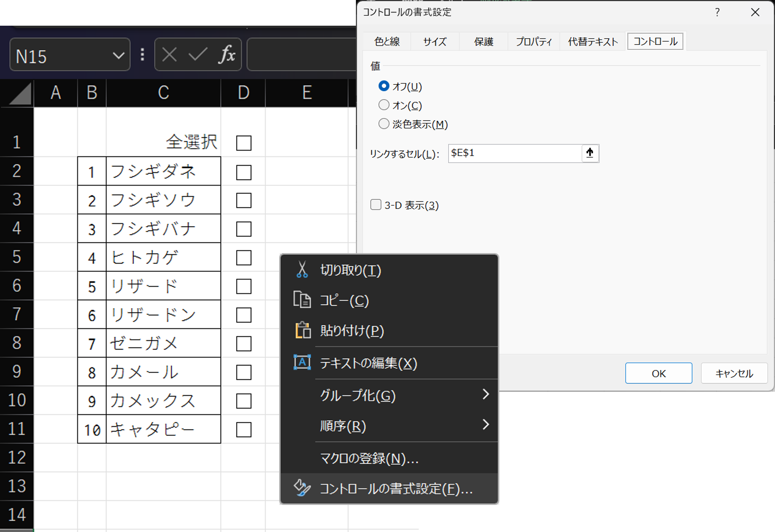
Task: Enable the 3-D 表示 checkbox
Action: [375, 205]
